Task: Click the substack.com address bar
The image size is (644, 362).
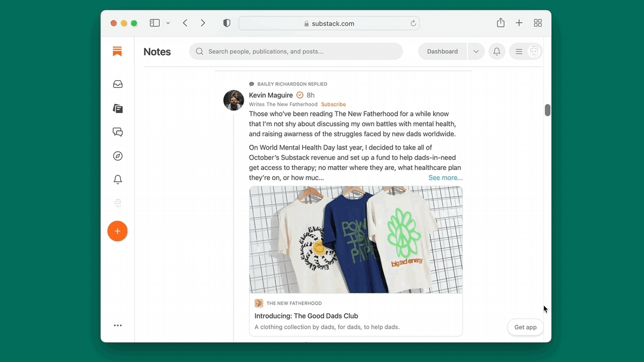Action: pyautogui.click(x=329, y=24)
